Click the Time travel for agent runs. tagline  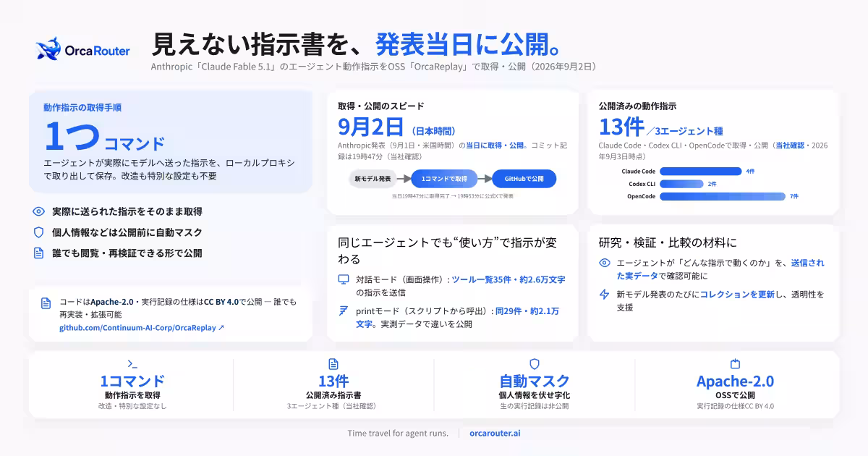[398, 433]
